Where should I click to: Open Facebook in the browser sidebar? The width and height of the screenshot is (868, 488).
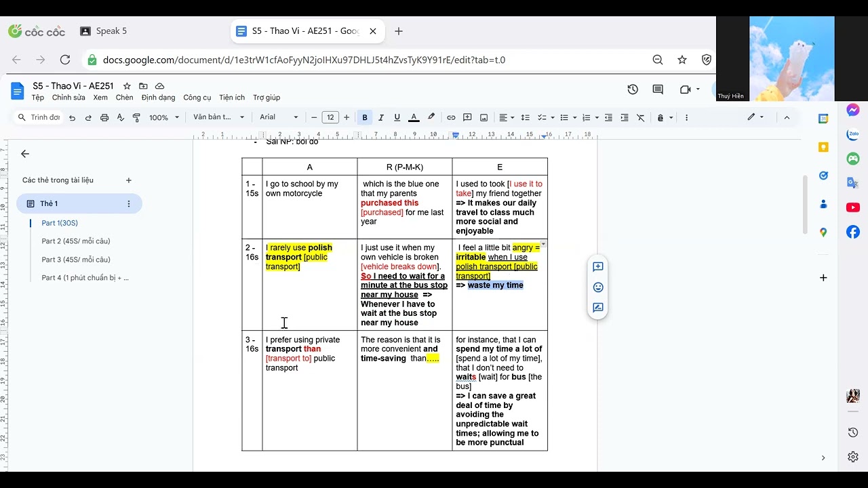point(853,232)
